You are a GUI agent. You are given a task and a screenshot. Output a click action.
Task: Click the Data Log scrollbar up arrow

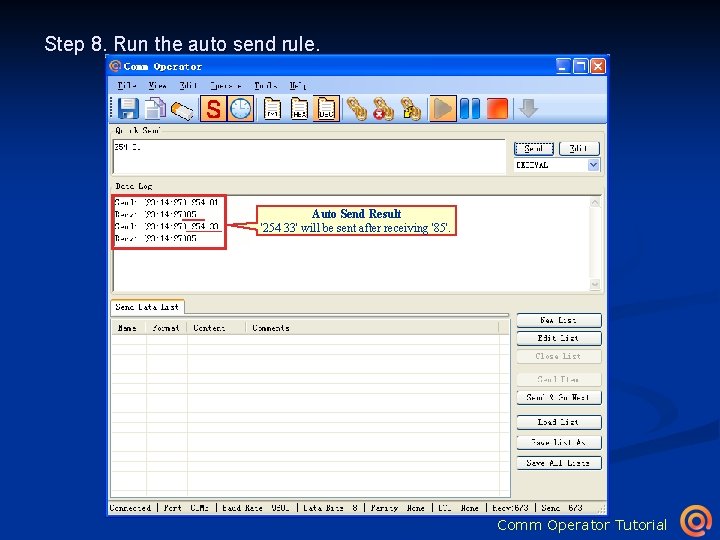595,202
